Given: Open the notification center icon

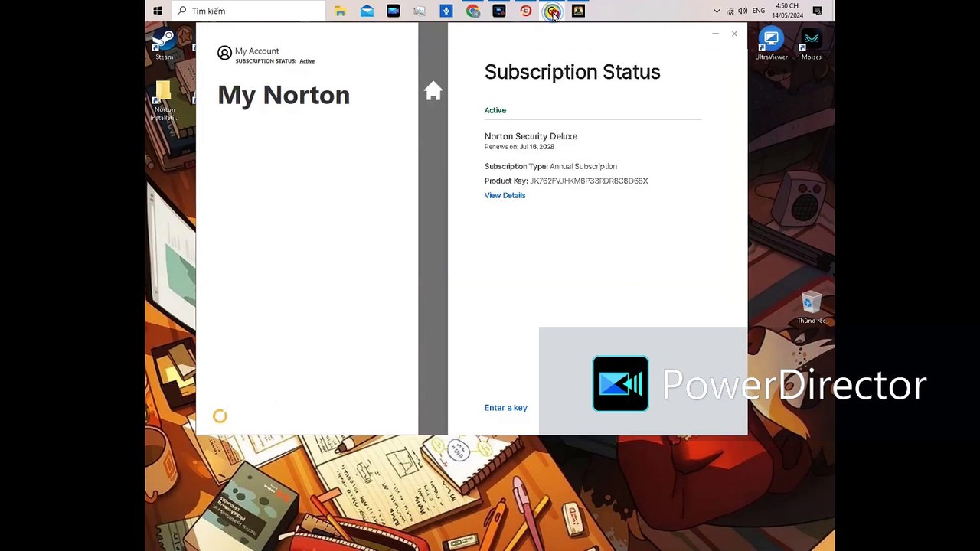Looking at the screenshot, I should pyautogui.click(x=818, y=11).
